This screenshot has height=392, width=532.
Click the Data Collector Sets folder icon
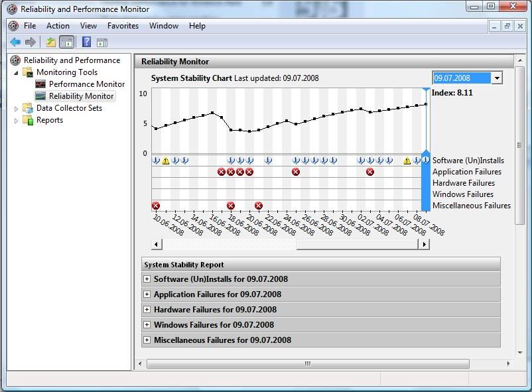point(28,108)
